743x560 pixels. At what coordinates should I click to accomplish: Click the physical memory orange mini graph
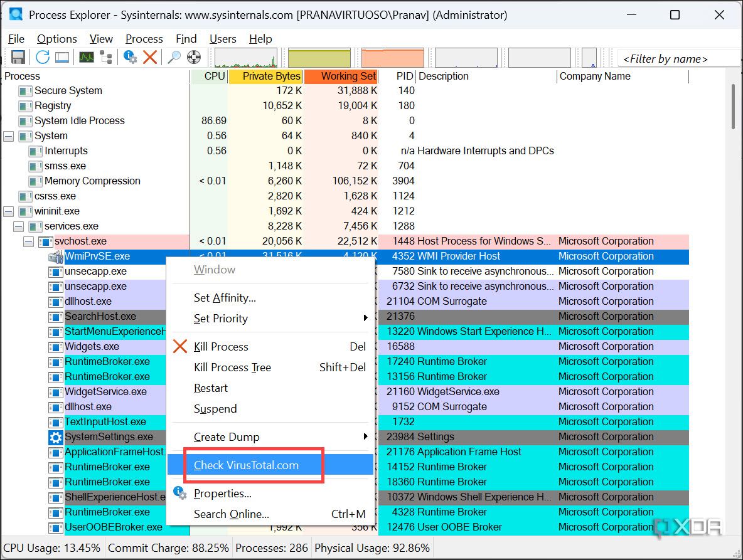pyautogui.click(x=393, y=58)
